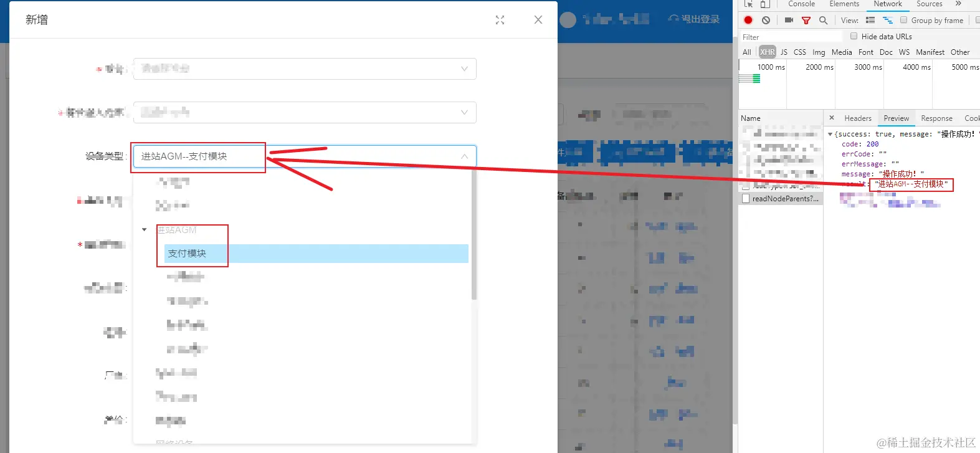Switch to the Console tab in DevTools
This screenshot has width=980, height=453.
coord(801,4)
